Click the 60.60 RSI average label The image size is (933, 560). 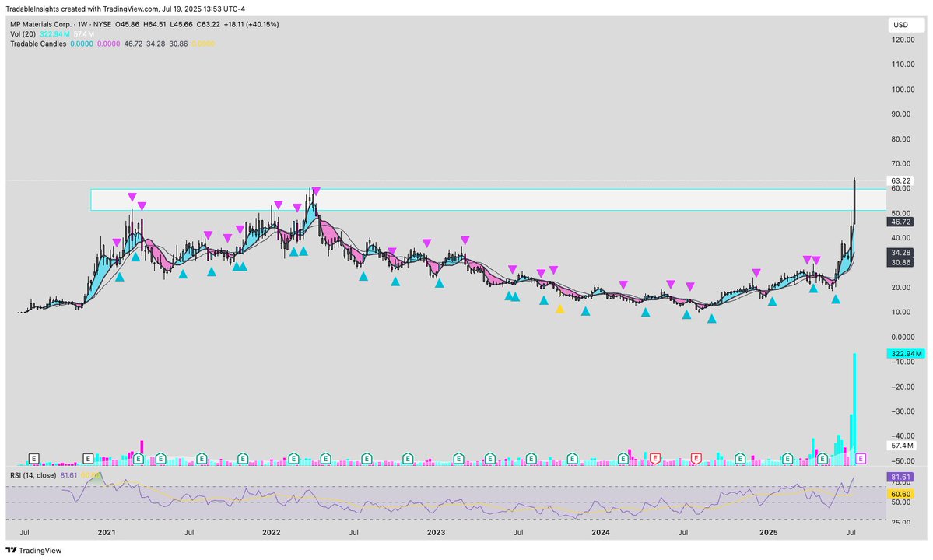click(x=900, y=494)
